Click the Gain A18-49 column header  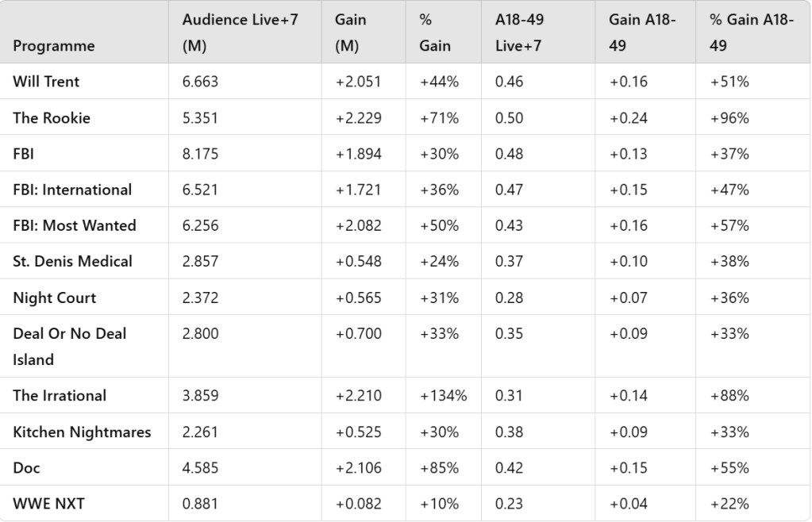[x=642, y=33]
